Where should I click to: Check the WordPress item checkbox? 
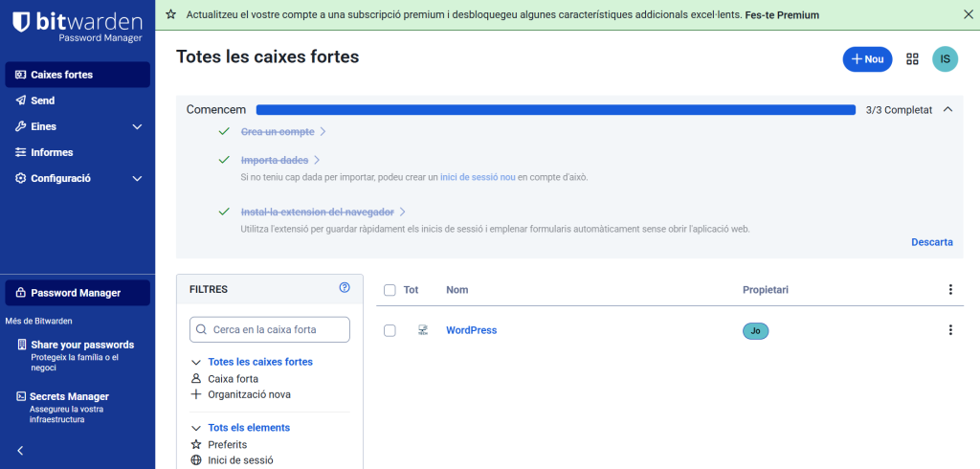(390, 330)
